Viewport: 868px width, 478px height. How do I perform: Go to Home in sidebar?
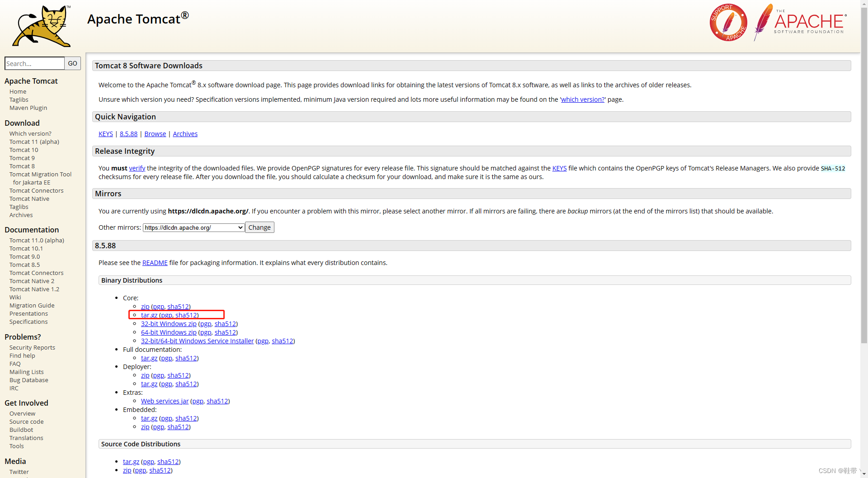click(x=18, y=91)
